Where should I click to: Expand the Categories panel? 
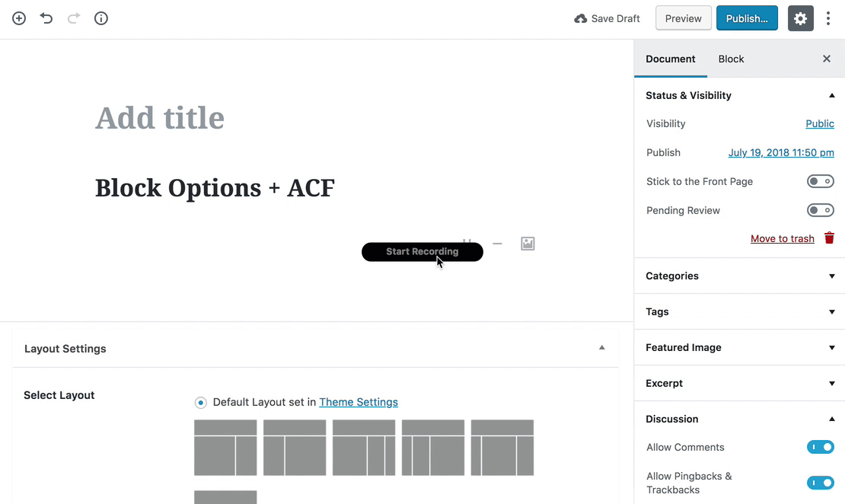tap(739, 276)
